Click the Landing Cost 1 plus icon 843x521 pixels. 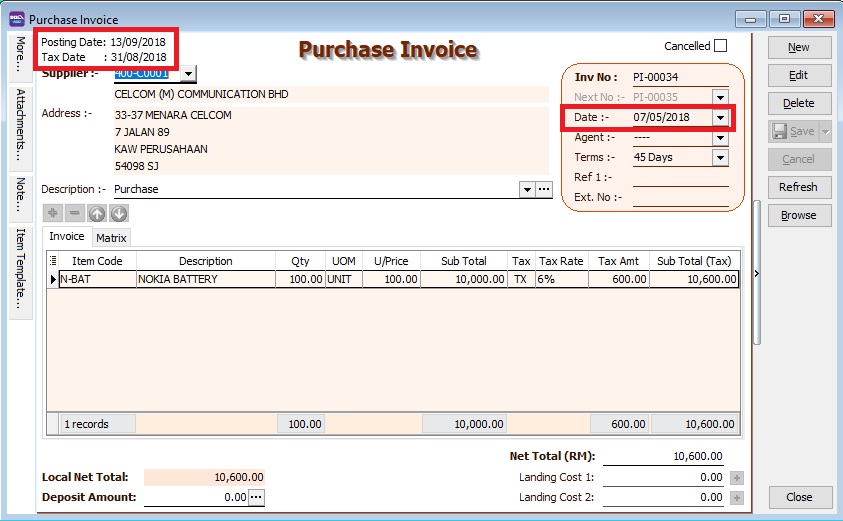737,478
